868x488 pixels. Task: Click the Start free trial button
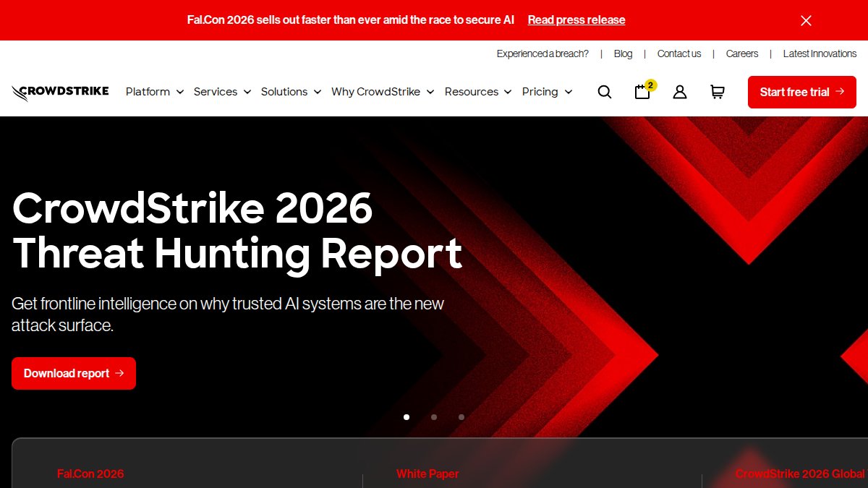(802, 92)
